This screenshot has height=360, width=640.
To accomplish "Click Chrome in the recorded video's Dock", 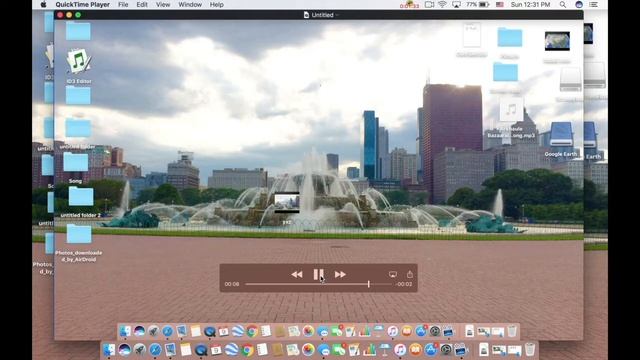I will 252,331.
